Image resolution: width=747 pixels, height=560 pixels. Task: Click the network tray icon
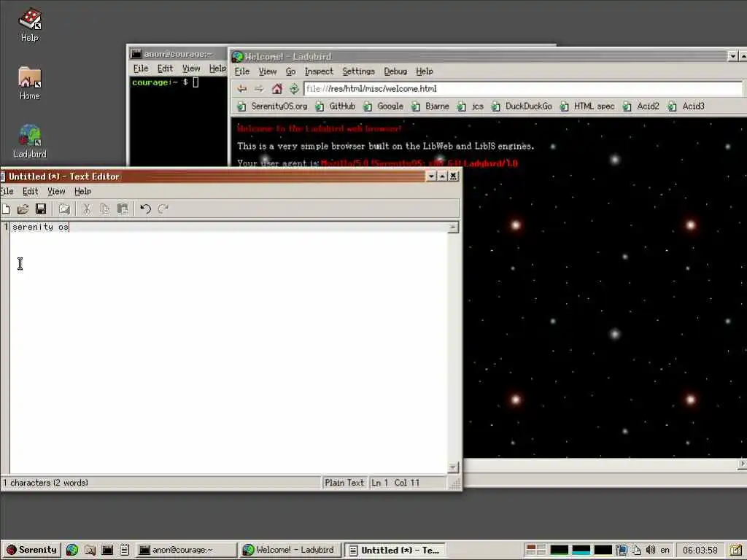pos(621,550)
